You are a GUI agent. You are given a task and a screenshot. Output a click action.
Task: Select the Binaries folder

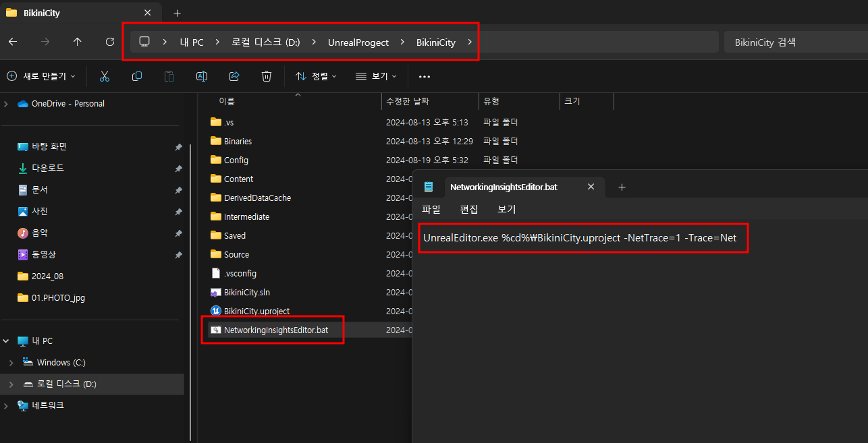point(238,141)
